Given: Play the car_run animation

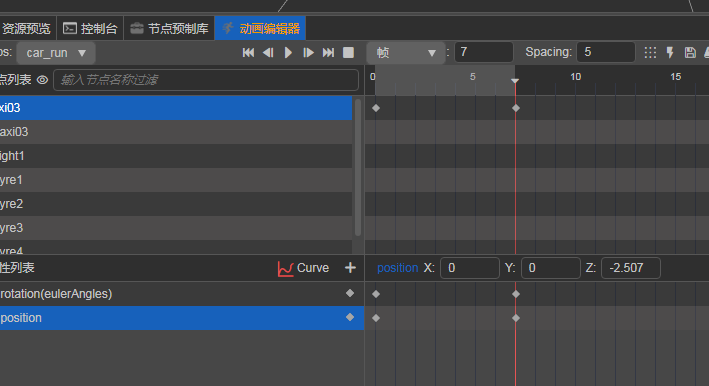Looking at the screenshot, I should [x=288, y=53].
